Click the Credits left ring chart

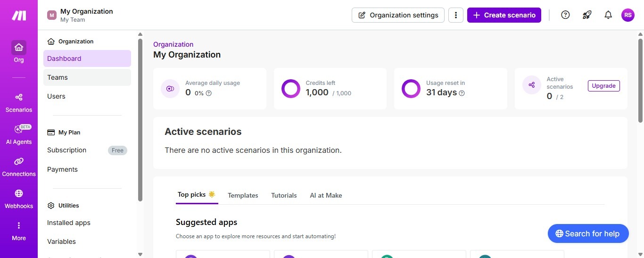[290, 89]
